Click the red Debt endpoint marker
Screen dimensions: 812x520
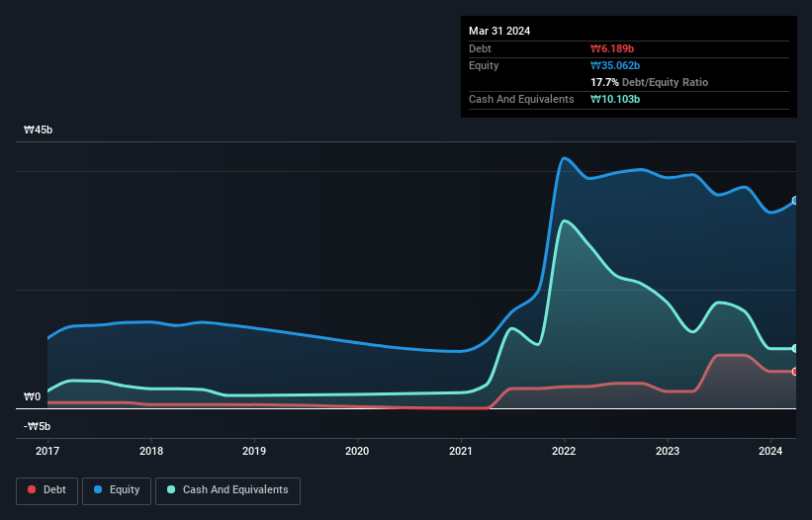795,372
